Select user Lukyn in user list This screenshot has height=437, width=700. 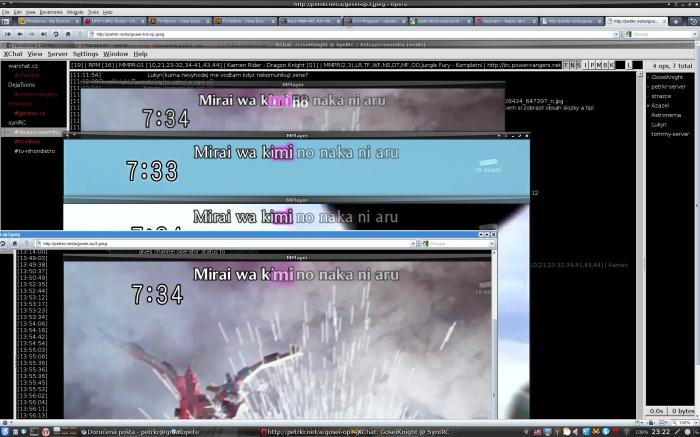click(658, 124)
